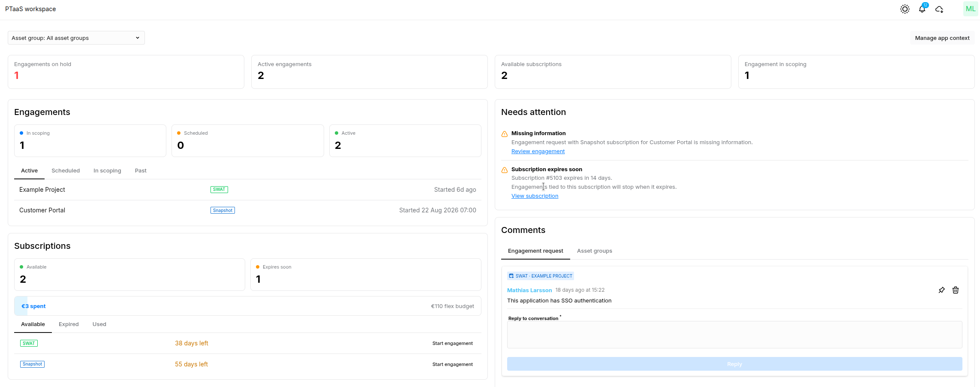This screenshot has width=980, height=387.
Task: Click the Engagements on hold summary card
Action: tap(126, 72)
